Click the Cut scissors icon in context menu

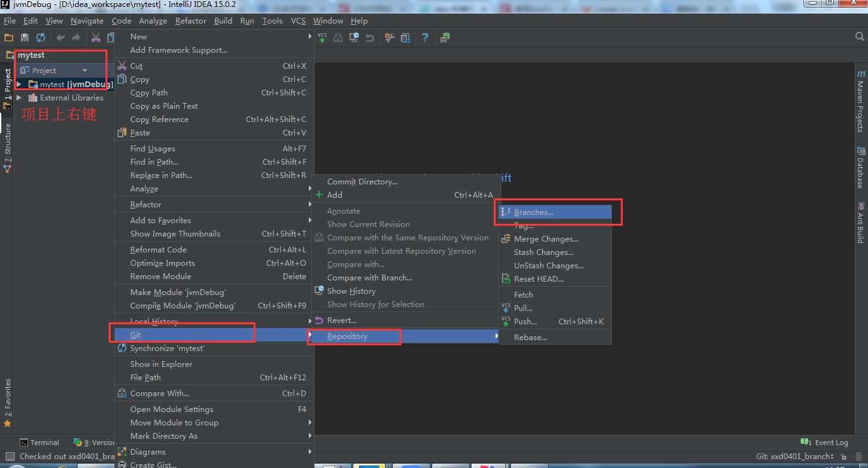[x=122, y=65]
